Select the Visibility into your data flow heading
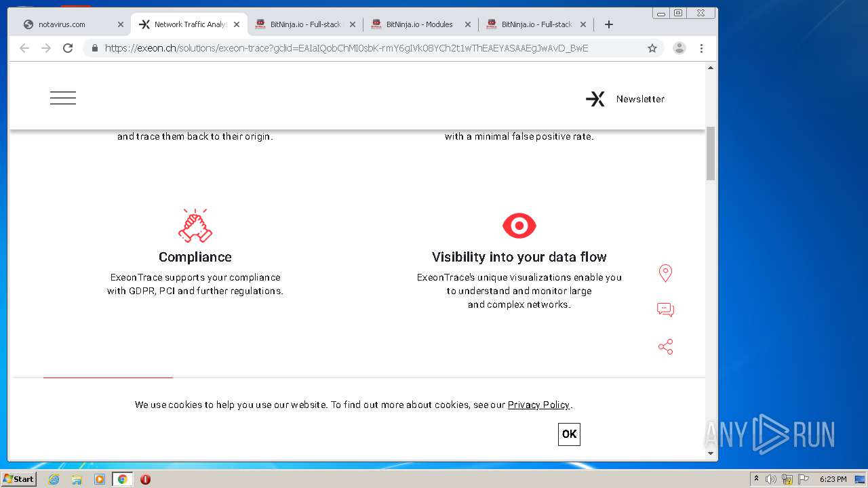This screenshot has width=868, height=488. pyautogui.click(x=519, y=257)
